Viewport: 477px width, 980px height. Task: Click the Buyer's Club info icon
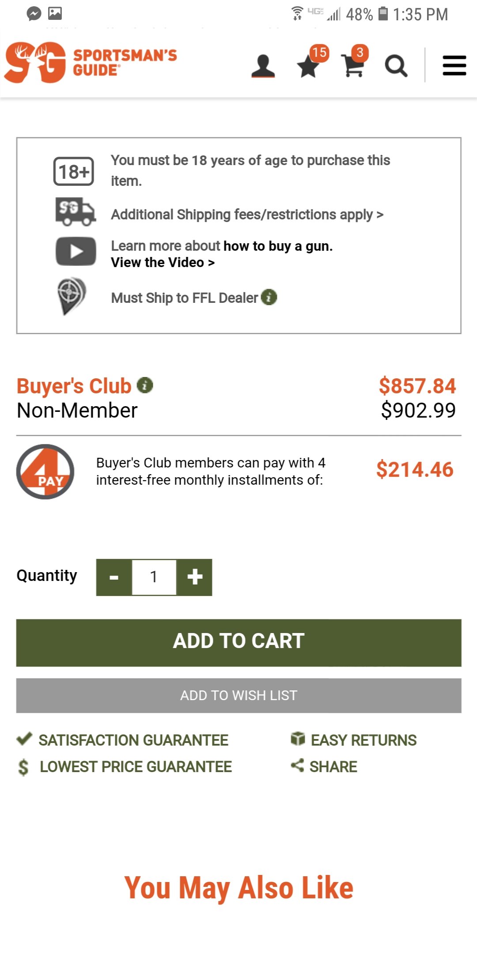(x=145, y=385)
